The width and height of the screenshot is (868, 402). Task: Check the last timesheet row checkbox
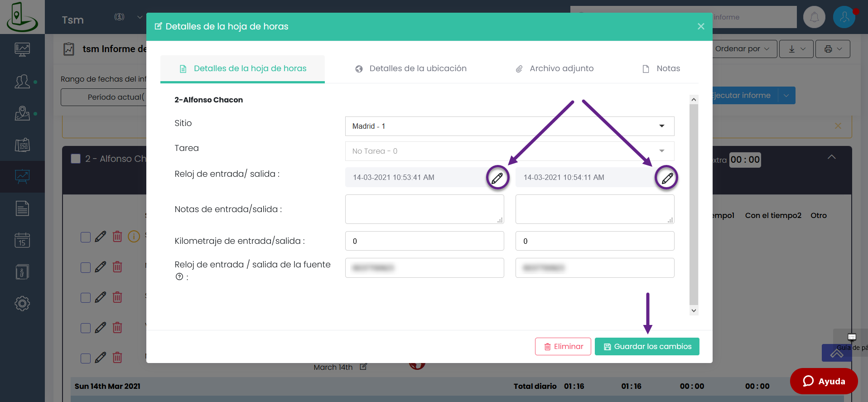[x=86, y=358]
